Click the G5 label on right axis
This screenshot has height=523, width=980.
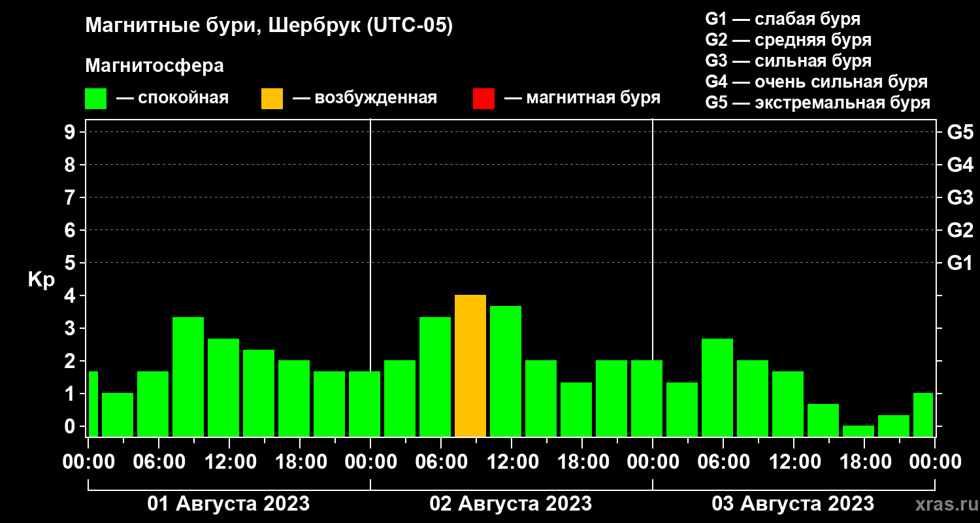tap(960, 132)
